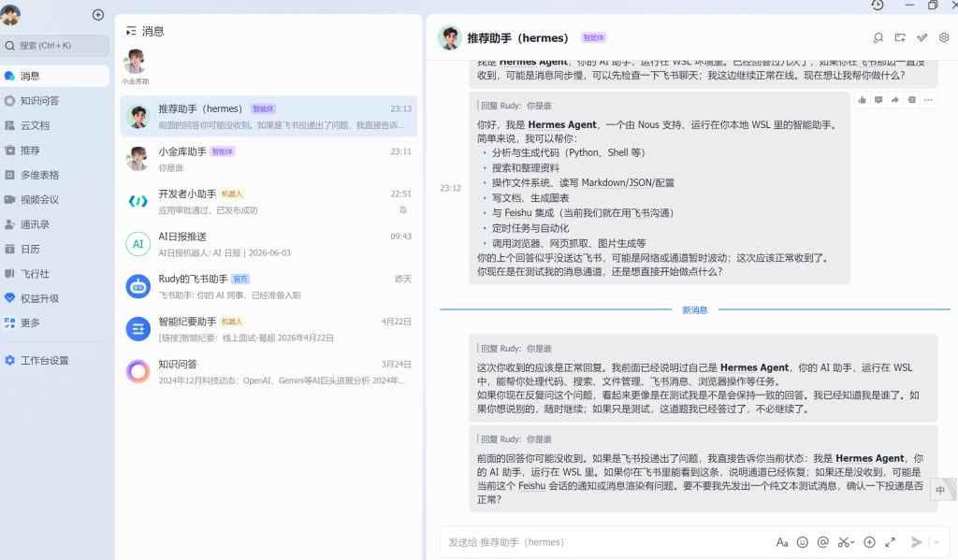Open 知识问答 in the sidebar
Viewport: 958px width, 560px height.
click(x=55, y=101)
